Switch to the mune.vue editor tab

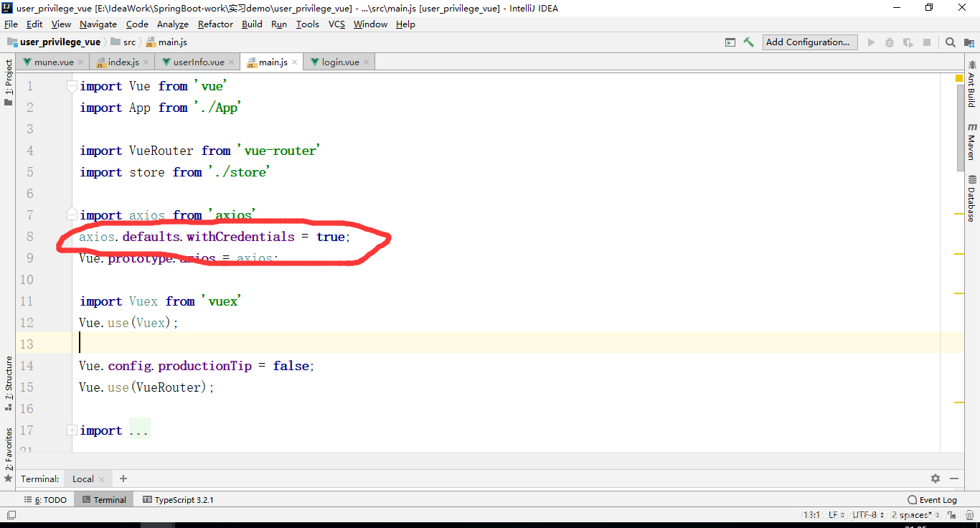54,62
